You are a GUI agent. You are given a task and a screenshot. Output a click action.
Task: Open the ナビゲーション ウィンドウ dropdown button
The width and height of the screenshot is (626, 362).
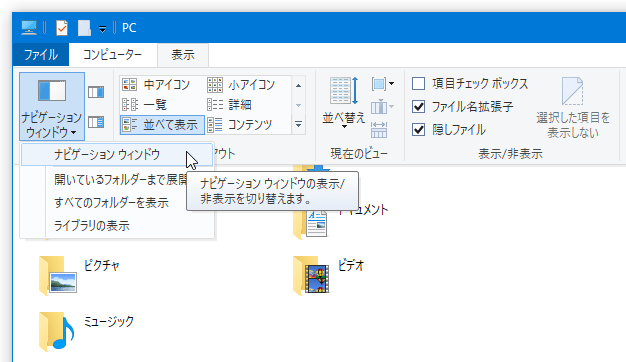coord(52,106)
